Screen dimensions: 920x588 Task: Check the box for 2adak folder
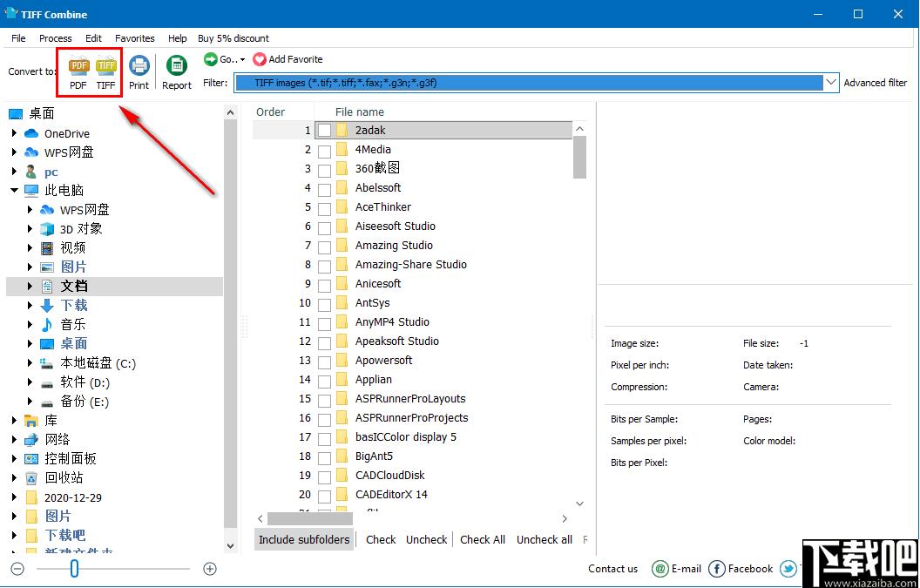pos(324,131)
